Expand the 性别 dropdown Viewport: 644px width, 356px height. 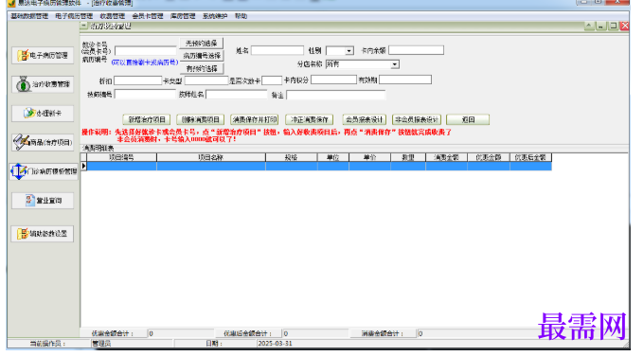click(x=349, y=51)
